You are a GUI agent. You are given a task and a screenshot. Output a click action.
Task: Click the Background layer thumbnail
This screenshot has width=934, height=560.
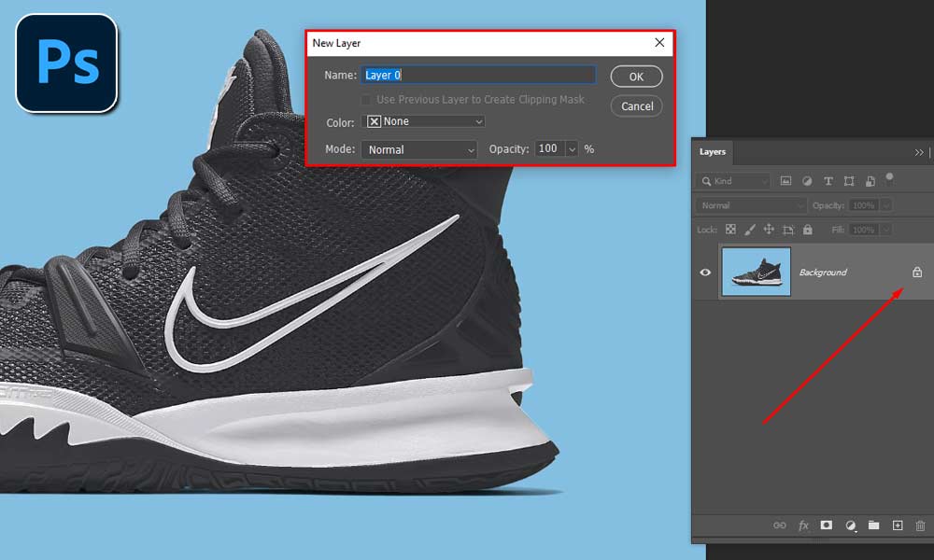click(756, 272)
